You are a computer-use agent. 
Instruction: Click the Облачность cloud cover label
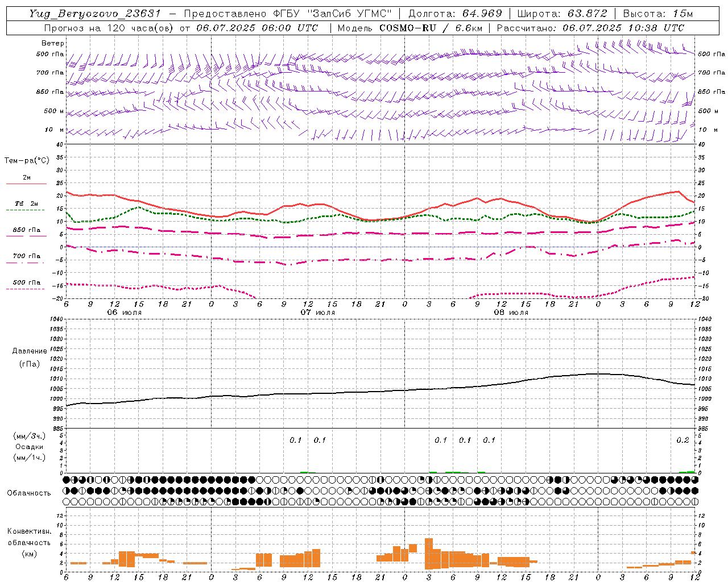point(29,493)
